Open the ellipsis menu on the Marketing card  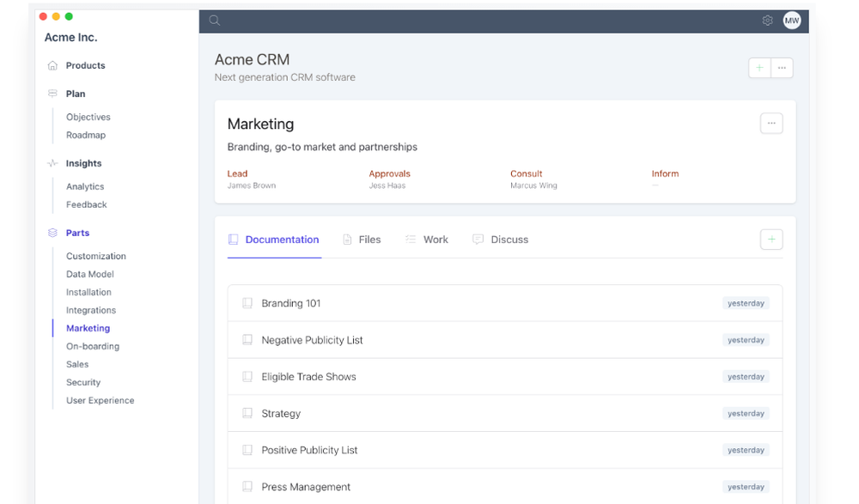[x=771, y=124]
